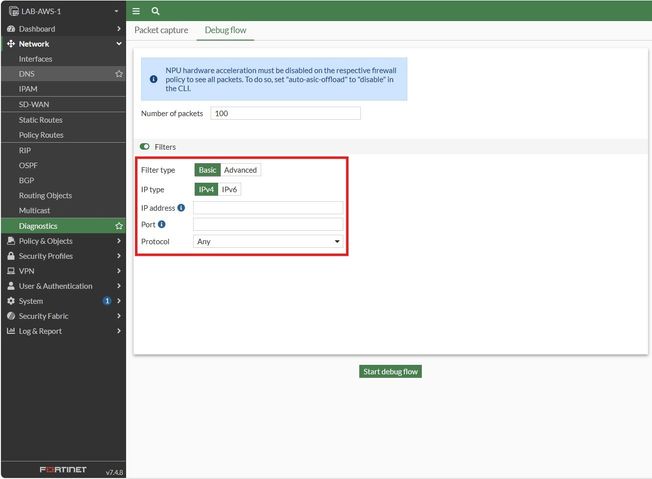Screen dimensions: 652x479
Task: Open LAB-AWS-1 device dropdown arrow
Action: pyautogui.click(x=116, y=11)
